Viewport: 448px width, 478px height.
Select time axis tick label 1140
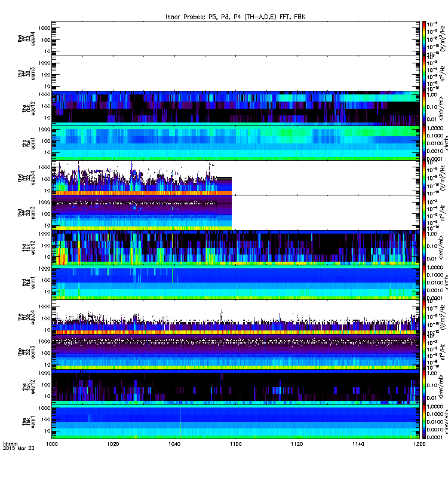358,444
